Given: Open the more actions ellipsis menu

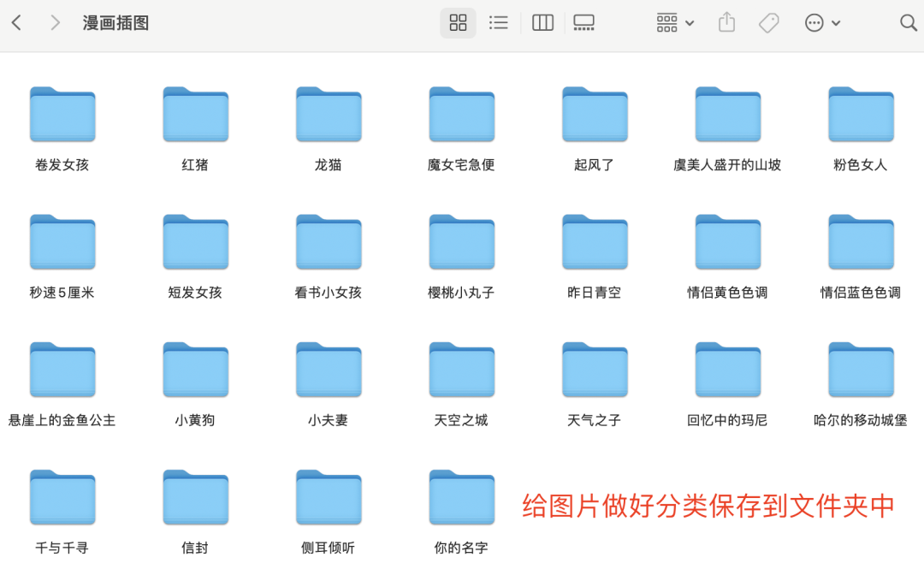Looking at the screenshot, I should coord(822,23).
